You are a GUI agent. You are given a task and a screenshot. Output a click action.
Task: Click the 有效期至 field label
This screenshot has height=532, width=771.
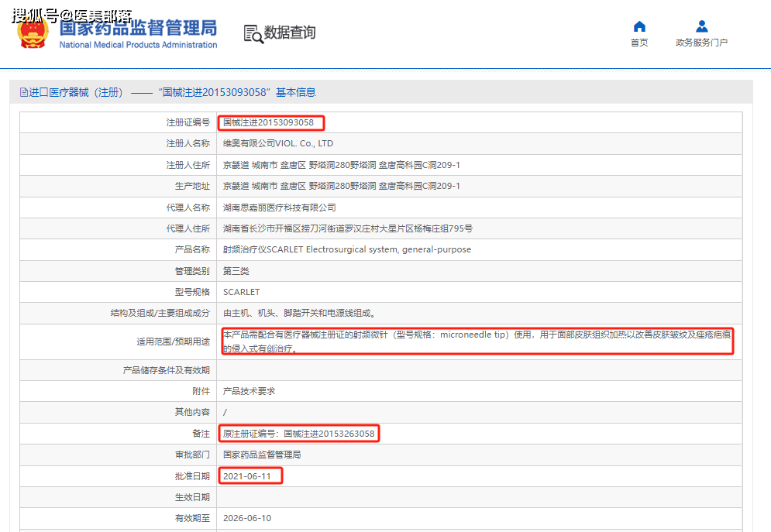tap(192, 518)
